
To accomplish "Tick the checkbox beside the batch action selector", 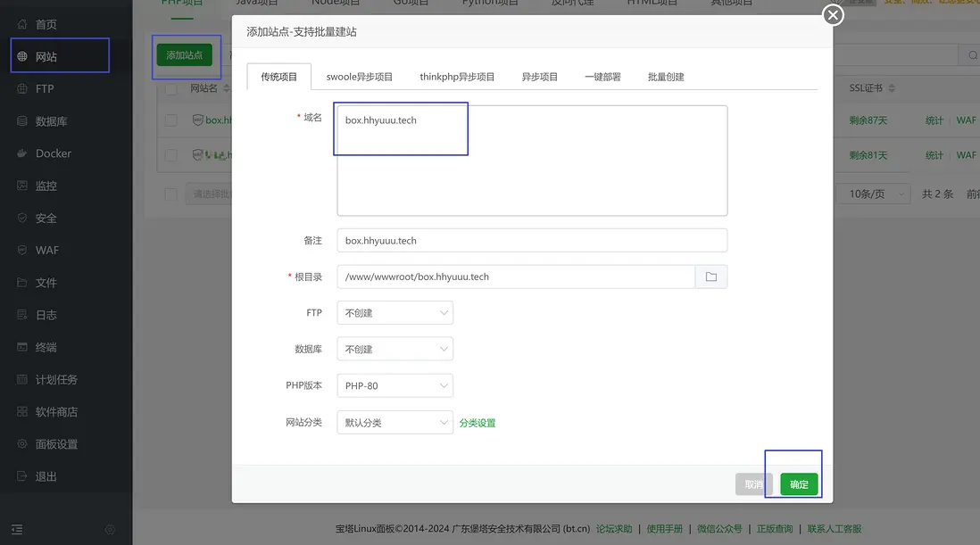I will [x=171, y=194].
